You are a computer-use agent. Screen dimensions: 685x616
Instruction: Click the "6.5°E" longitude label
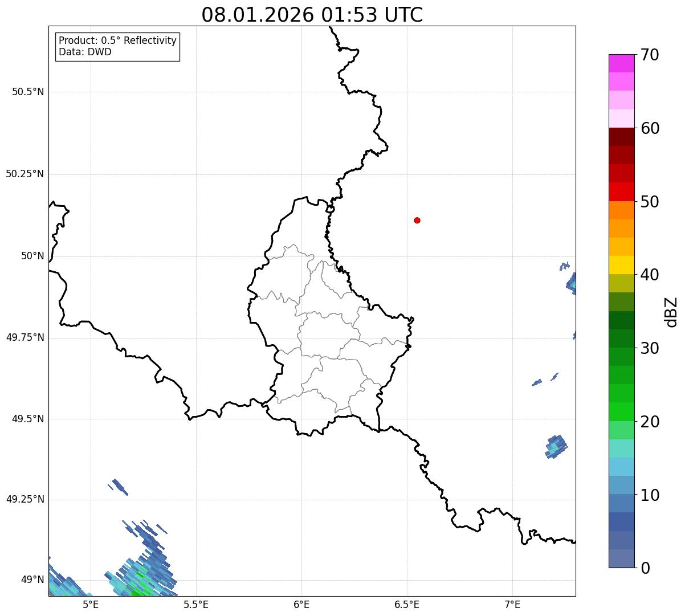pos(407,605)
